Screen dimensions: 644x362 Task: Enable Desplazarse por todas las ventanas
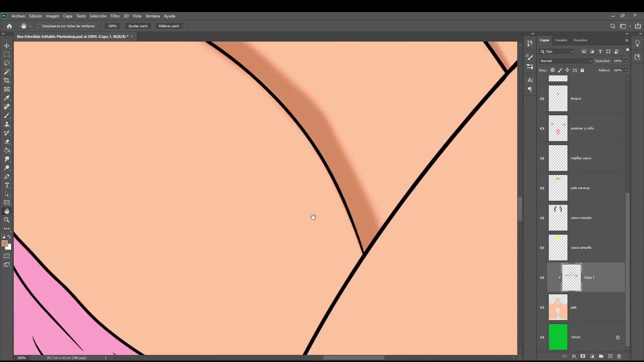39,26
